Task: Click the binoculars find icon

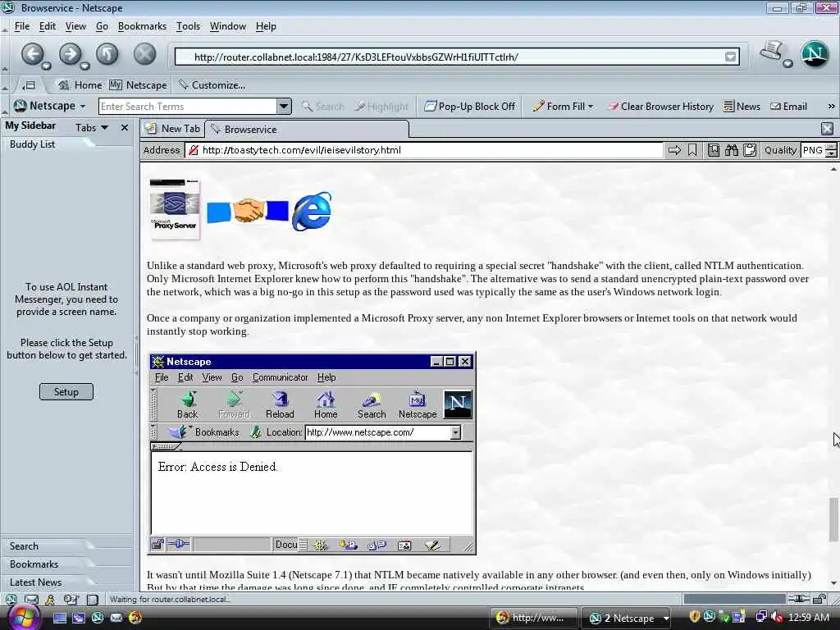Action: click(731, 151)
